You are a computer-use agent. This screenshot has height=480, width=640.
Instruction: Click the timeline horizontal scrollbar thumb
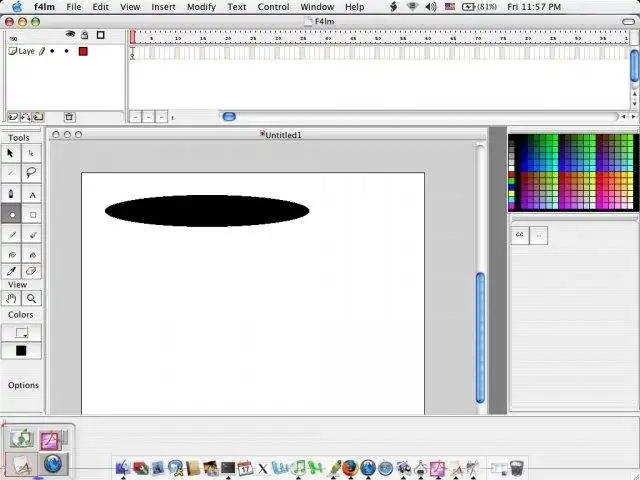click(x=229, y=117)
